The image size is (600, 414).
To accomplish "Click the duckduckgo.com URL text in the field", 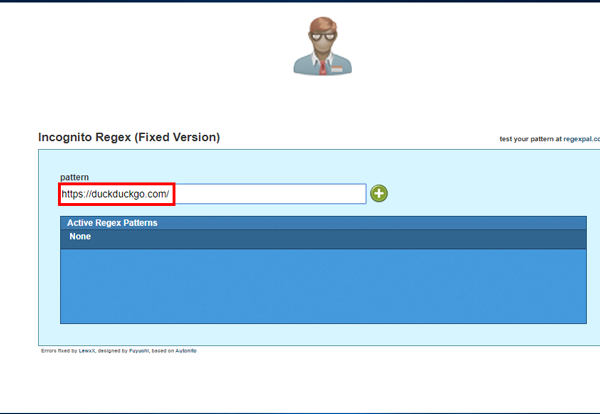I will coord(116,193).
